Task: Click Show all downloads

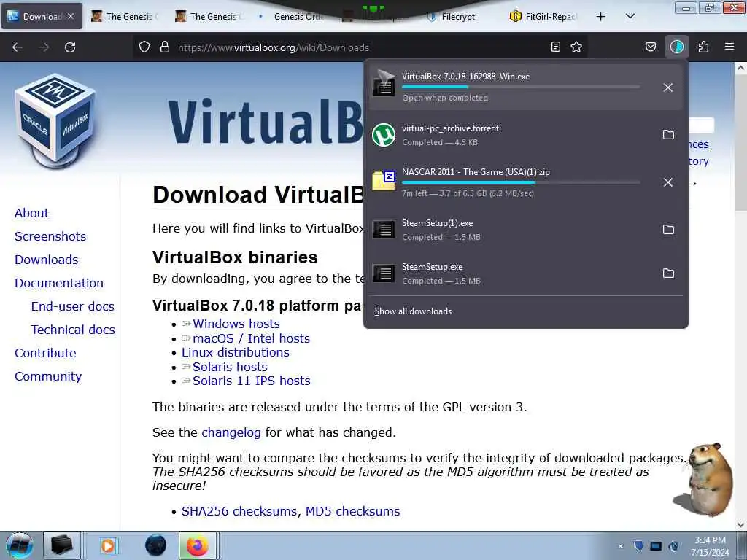Action: [413, 311]
